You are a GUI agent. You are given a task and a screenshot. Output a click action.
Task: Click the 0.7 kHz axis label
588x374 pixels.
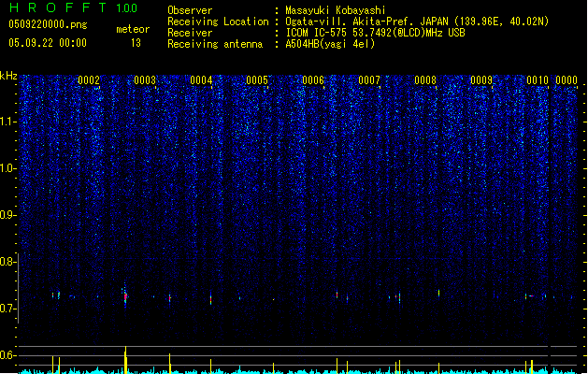tap(8, 309)
